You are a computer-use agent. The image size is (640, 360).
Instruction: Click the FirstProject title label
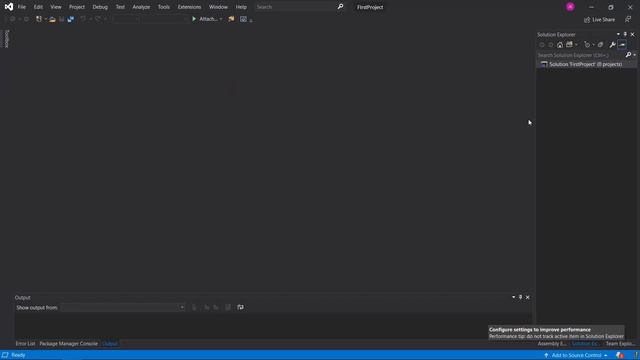point(370,7)
